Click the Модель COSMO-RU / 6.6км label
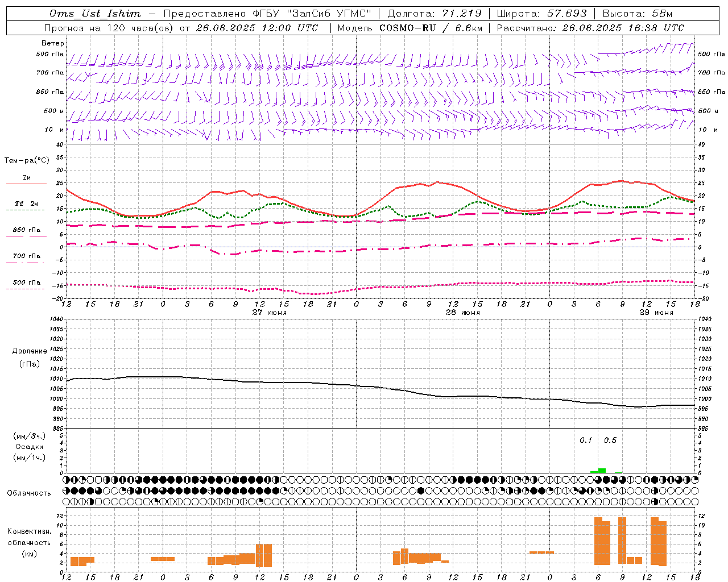 click(x=410, y=28)
